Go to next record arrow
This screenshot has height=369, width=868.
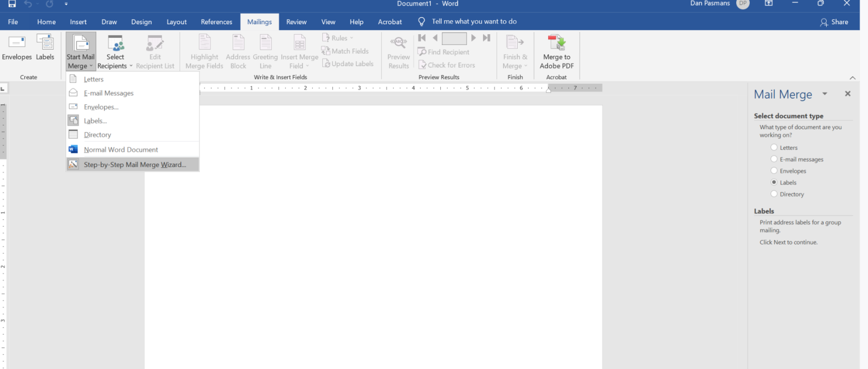473,38
